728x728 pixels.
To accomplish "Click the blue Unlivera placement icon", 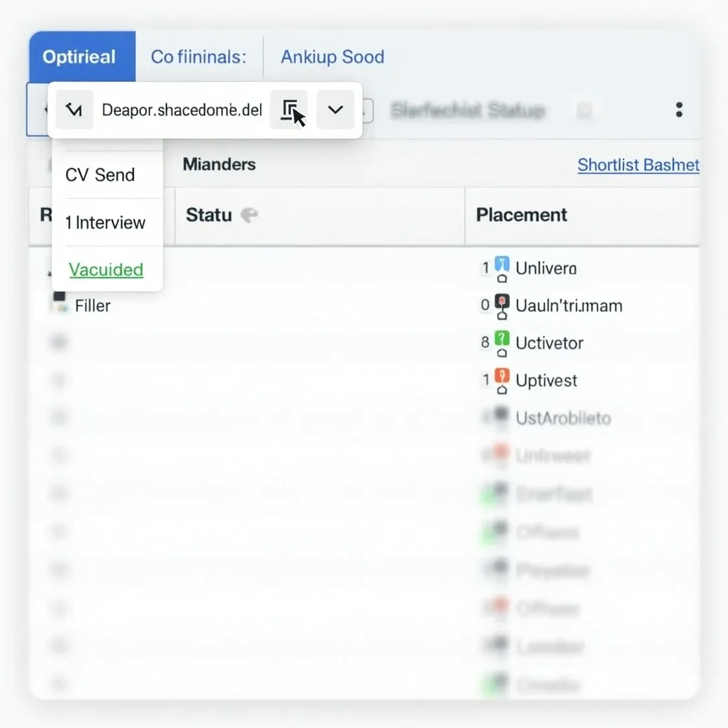I will tap(500, 265).
